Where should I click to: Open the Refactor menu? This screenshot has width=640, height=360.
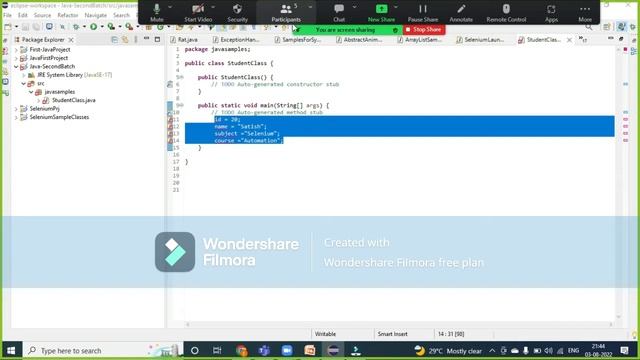(68, 15)
